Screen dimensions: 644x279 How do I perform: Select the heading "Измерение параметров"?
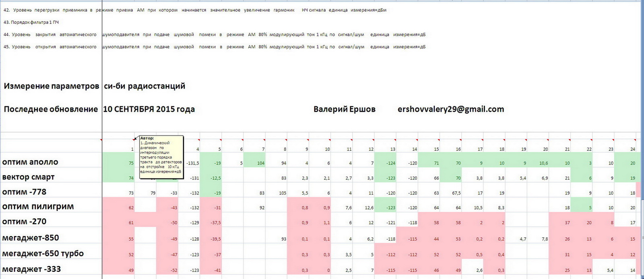click(52, 86)
